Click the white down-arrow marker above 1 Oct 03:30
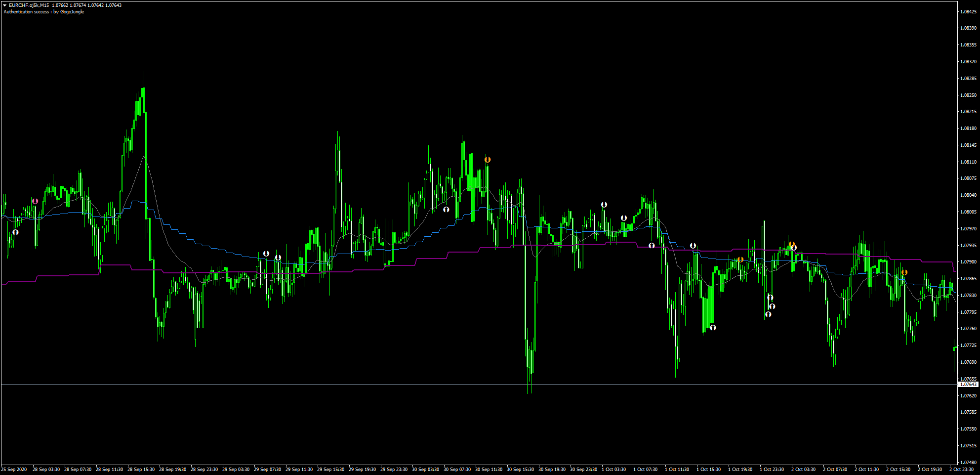 point(604,205)
